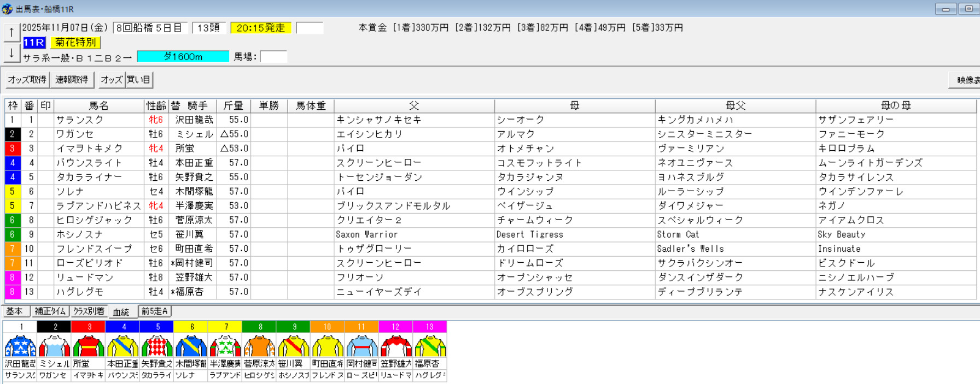Click the 印 mark column header

click(x=46, y=106)
